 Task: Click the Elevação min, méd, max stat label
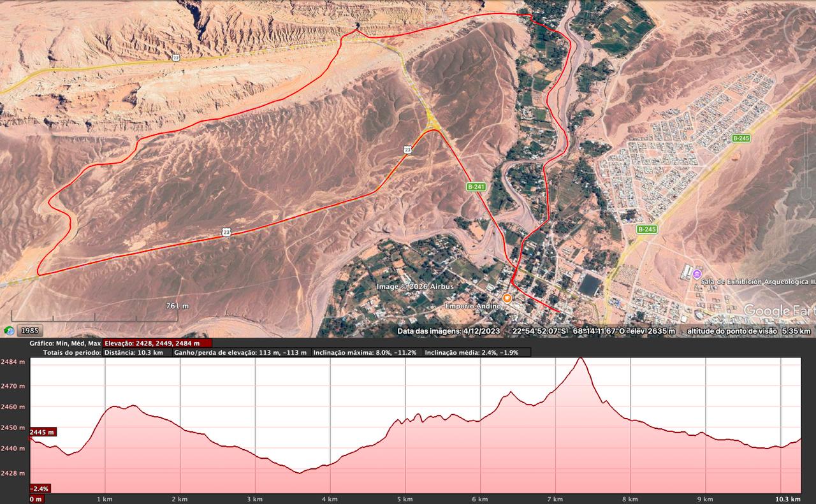64,343
